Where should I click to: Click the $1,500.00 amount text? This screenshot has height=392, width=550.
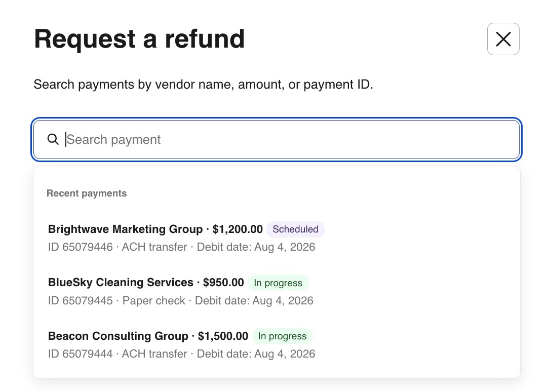pyautogui.click(x=223, y=336)
